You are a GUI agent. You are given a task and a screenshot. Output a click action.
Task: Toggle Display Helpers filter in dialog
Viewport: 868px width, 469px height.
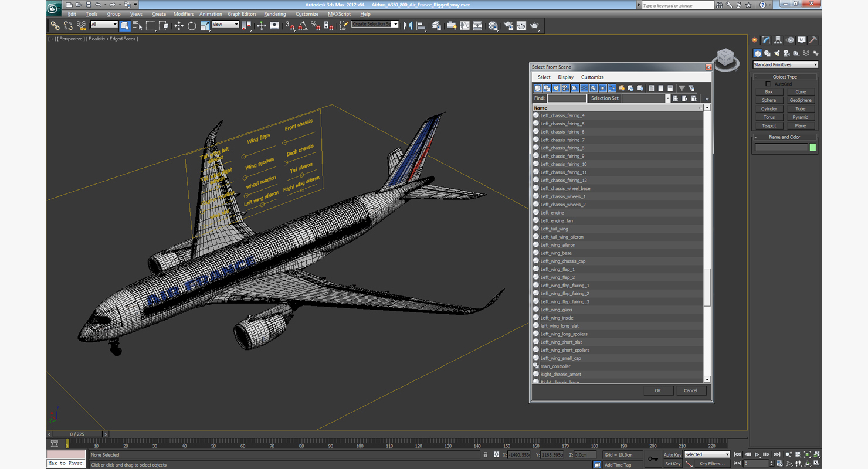(575, 88)
